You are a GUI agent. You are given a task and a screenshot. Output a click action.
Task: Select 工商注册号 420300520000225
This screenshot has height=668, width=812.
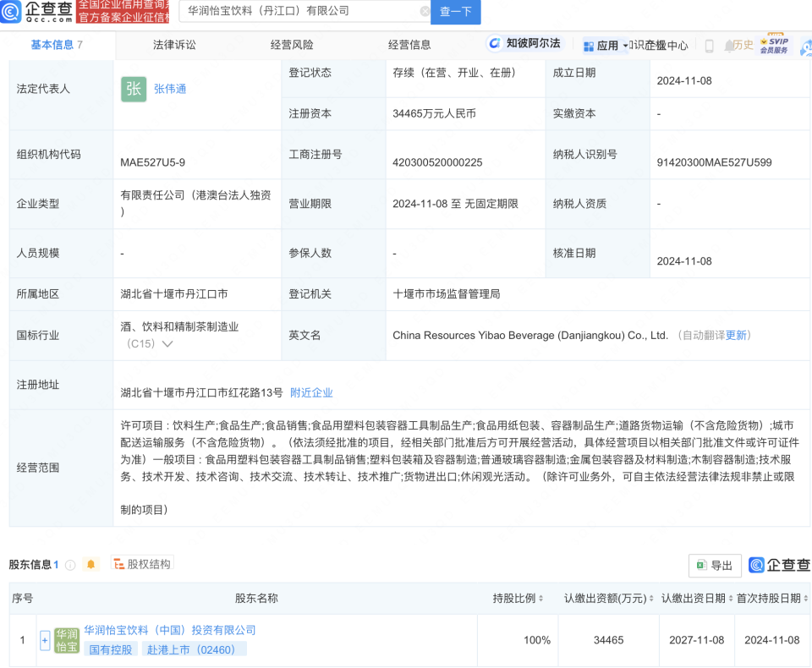[x=437, y=162]
